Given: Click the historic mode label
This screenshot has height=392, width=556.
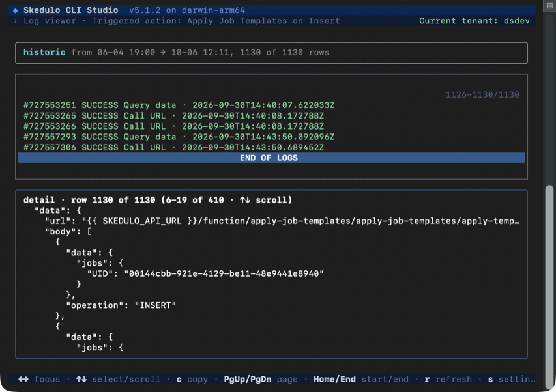Looking at the screenshot, I should coord(44,52).
